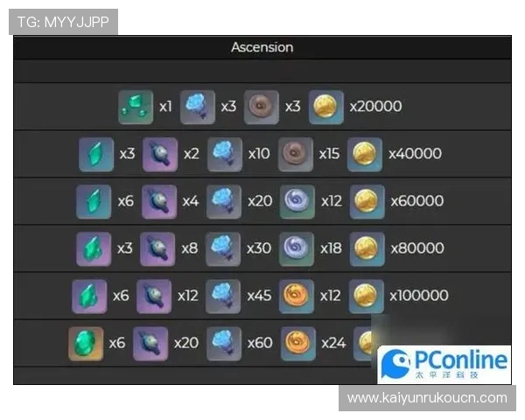Select the gold coin icon next to x20000
This screenshot has width=525, height=420.
(x=325, y=107)
